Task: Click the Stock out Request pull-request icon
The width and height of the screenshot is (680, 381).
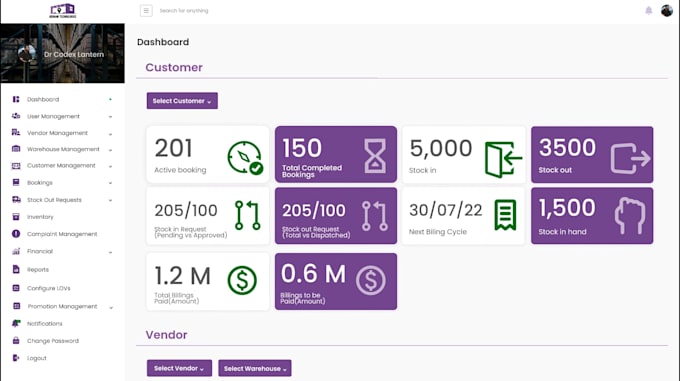Action: (x=375, y=216)
